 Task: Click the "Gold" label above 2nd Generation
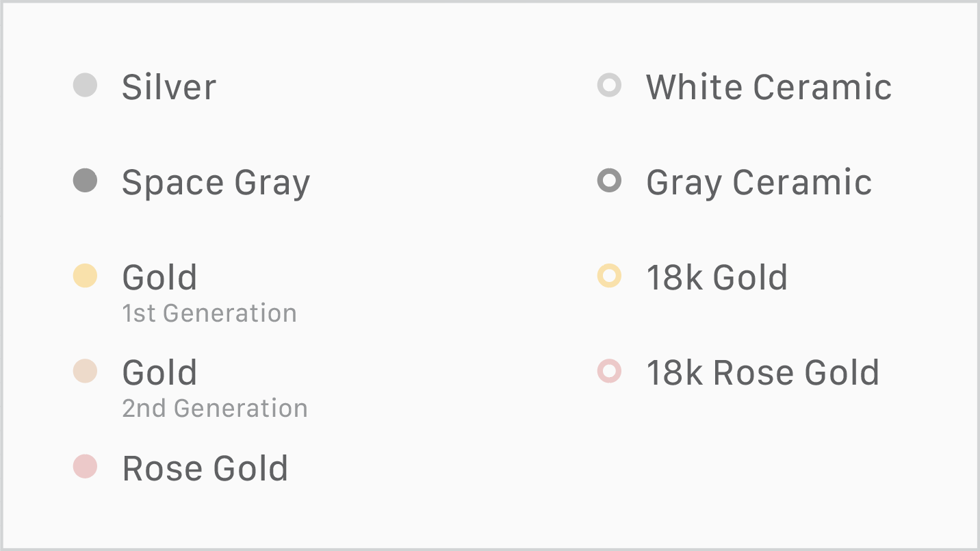(159, 372)
